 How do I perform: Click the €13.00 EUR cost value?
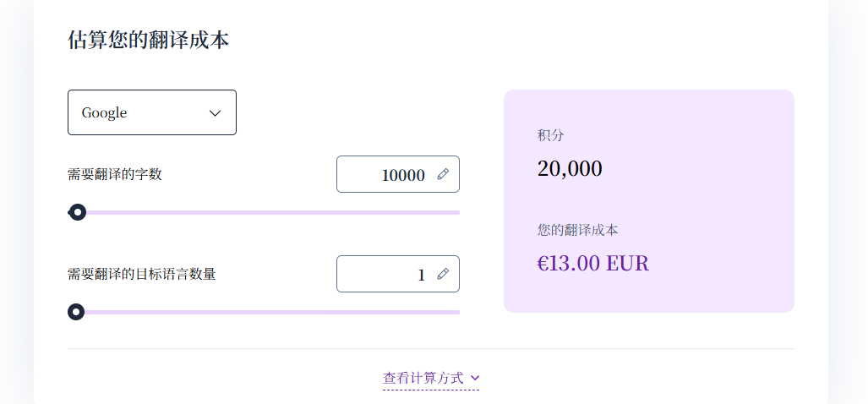pyautogui.click(x=593, y=263)
